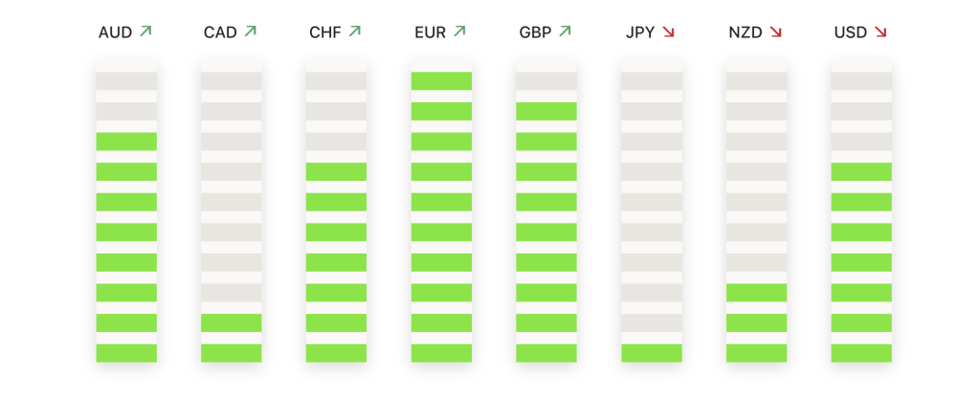Click the green up arrow next to AUD
Image resolution: width=980 pixels, height=396 pixels.
coord(145,32)
